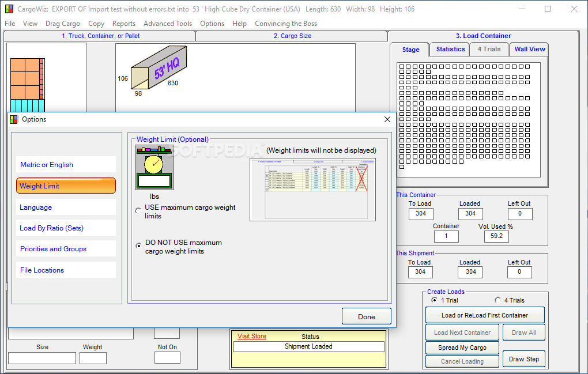Select the Wall View tab

click(x=530, y=49)
